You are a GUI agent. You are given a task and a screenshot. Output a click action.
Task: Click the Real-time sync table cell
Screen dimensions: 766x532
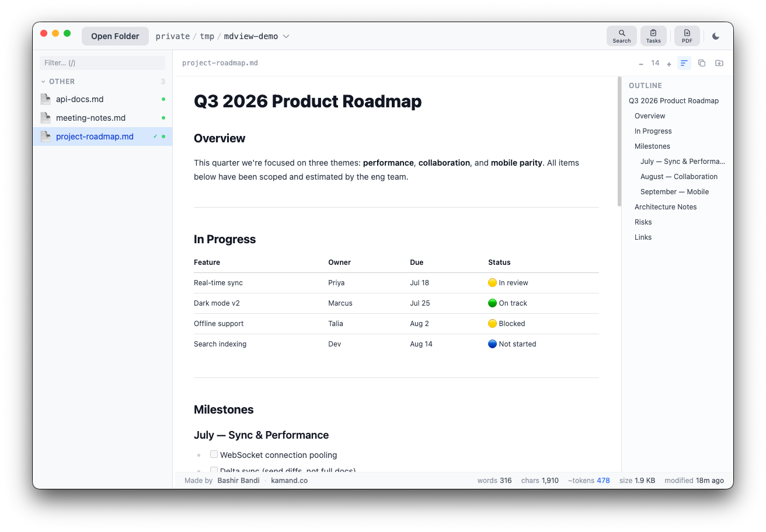[x=218, y=283]
